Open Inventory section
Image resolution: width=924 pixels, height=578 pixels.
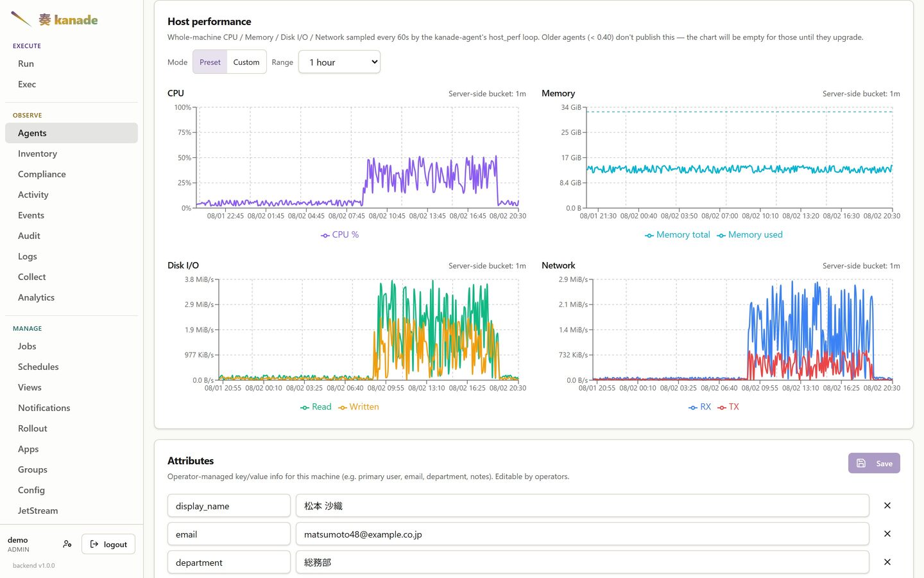(71, 153)
